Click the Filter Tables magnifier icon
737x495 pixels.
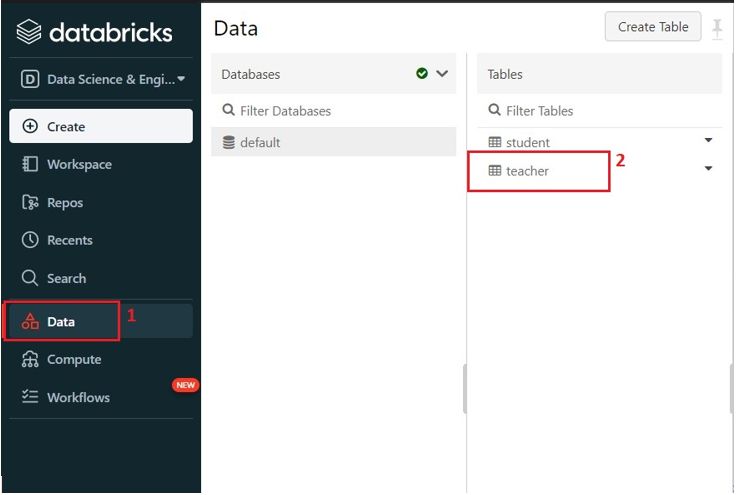pyautogui.click(x=494, y=110)
